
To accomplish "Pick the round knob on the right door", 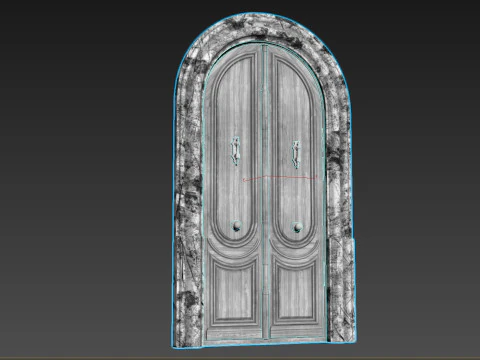I will [x=298, y=227].
